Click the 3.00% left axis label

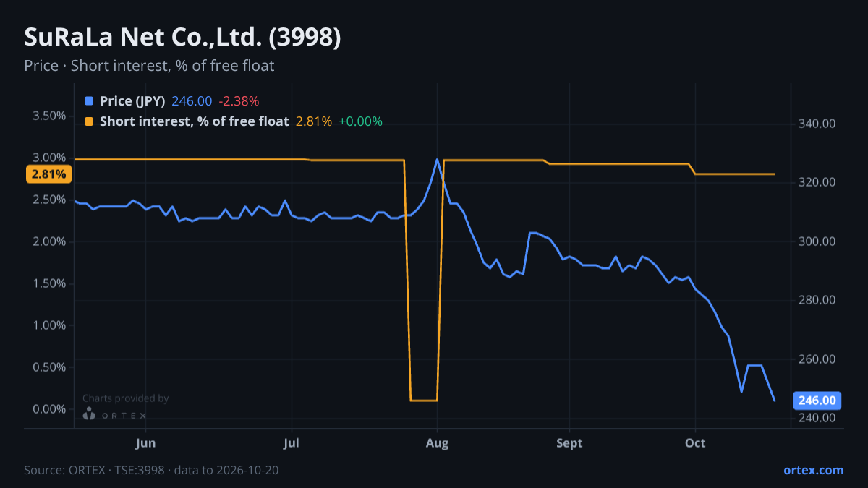50,158
